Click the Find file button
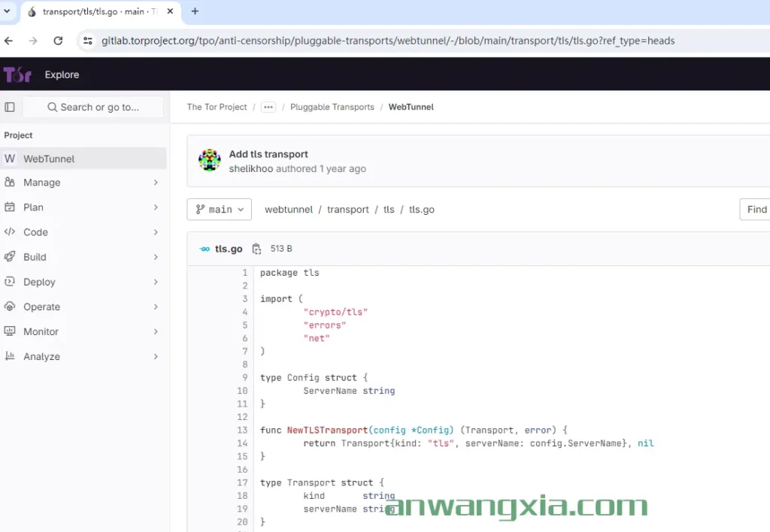 click(755, 210)
